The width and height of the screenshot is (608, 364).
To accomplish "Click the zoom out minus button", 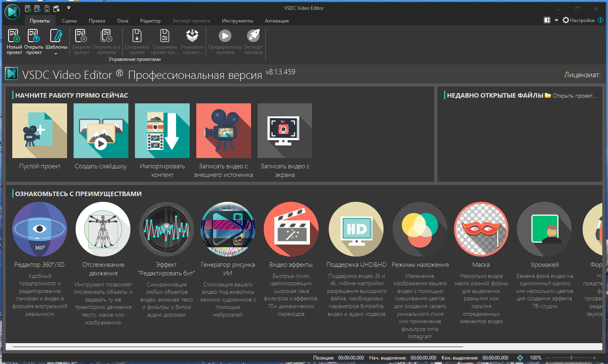I will click(548, 358).
